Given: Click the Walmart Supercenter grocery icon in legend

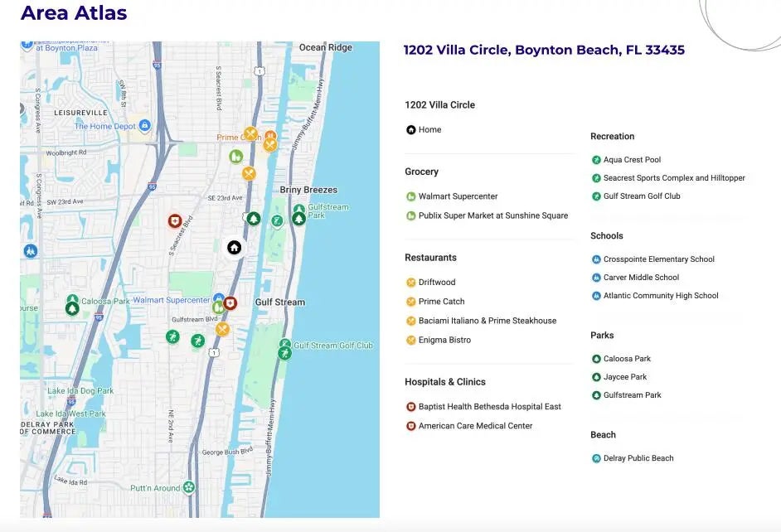Looking at the screenshot, I should coord(410,196).
